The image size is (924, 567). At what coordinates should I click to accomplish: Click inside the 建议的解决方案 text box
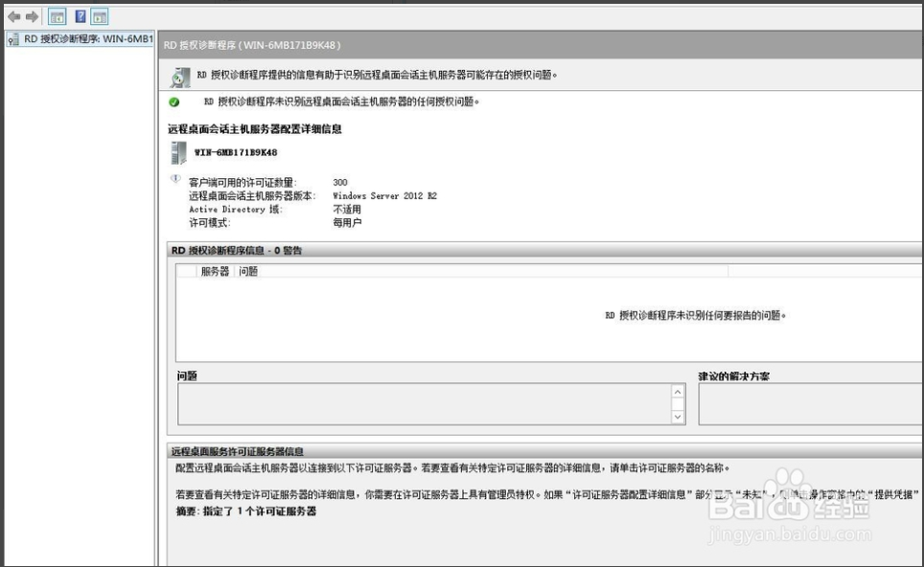(x=811, y=404)
